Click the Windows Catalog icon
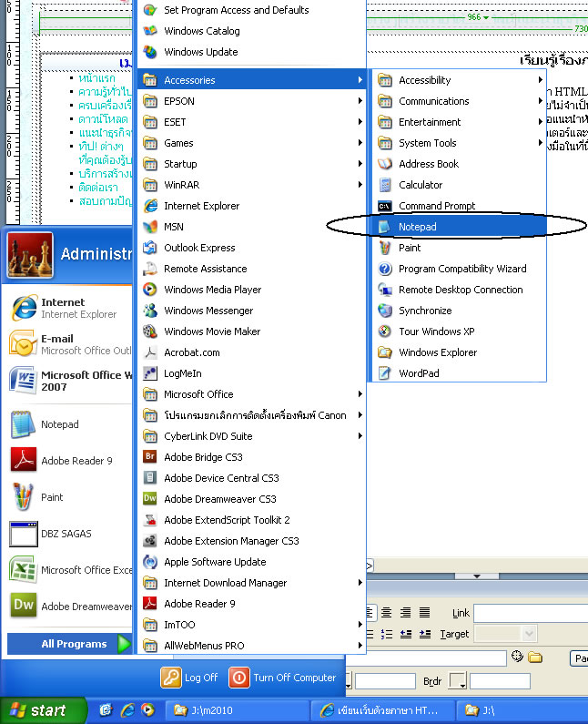The image size is (588, 724). pos(150,31)
